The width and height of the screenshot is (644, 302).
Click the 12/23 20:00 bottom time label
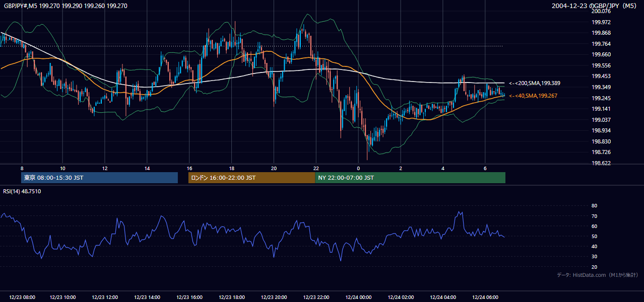[x=275, y=297]
